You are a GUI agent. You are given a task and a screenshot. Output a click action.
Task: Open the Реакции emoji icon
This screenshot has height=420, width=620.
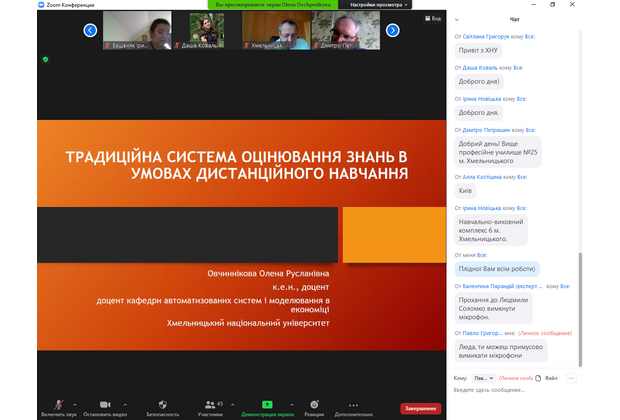click(314, 404)
